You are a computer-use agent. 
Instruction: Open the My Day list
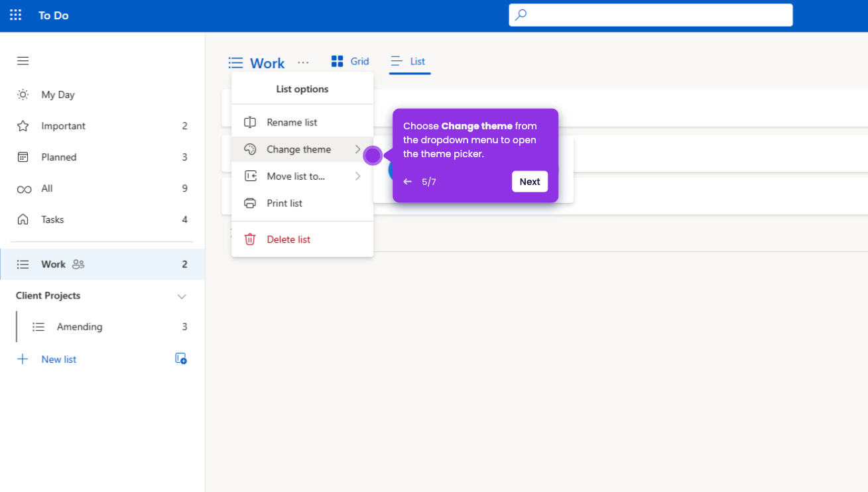[102, 95]
